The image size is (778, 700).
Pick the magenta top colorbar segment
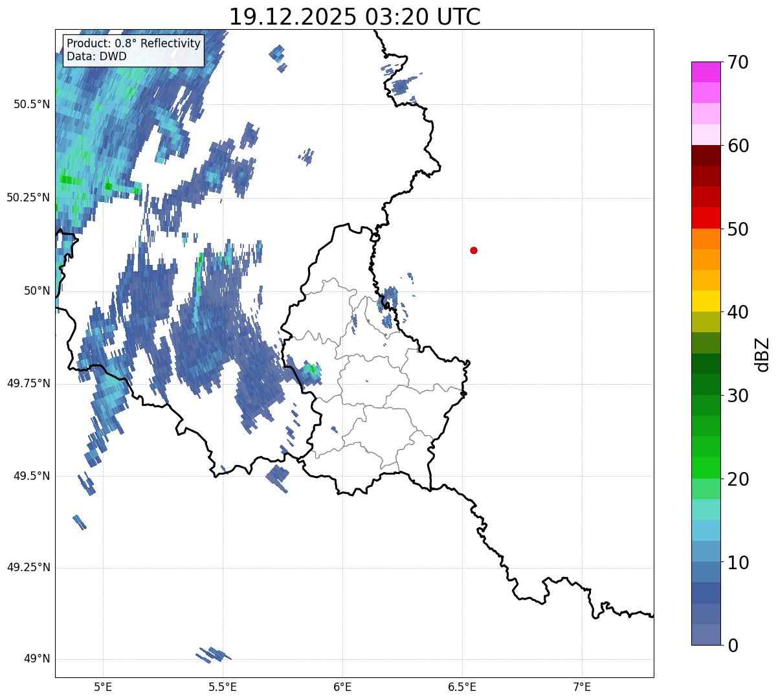(706, 72)
